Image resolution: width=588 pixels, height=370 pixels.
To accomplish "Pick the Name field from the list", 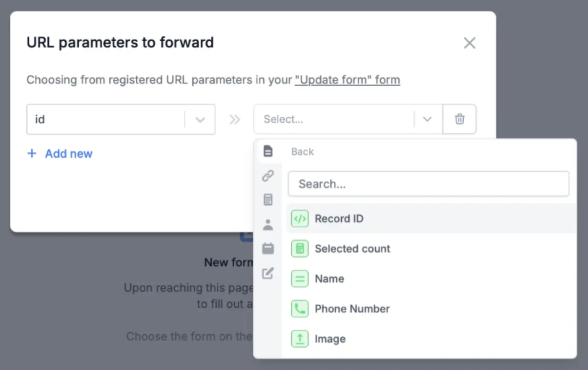I will 329,279.
